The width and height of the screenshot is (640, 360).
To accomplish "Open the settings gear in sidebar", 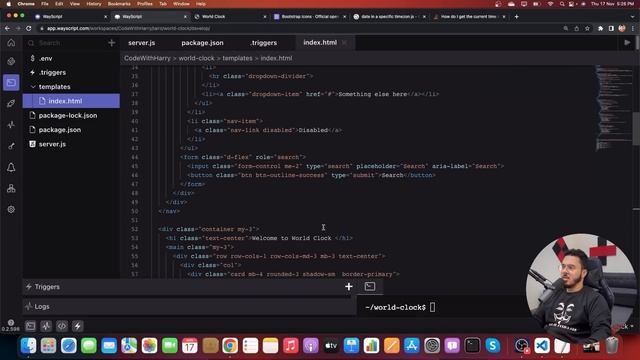I will coord(11,209).
